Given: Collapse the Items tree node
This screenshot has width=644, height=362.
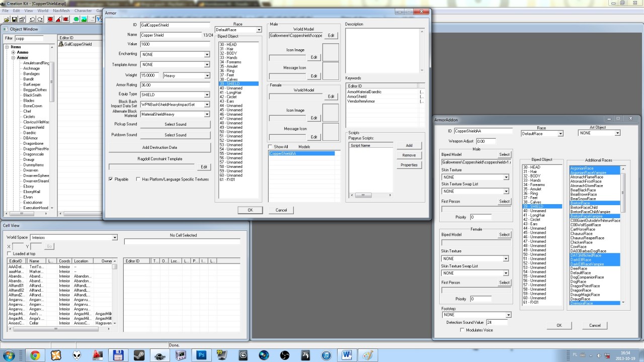Looking at the screenshot, I should (x=8, y=47).
